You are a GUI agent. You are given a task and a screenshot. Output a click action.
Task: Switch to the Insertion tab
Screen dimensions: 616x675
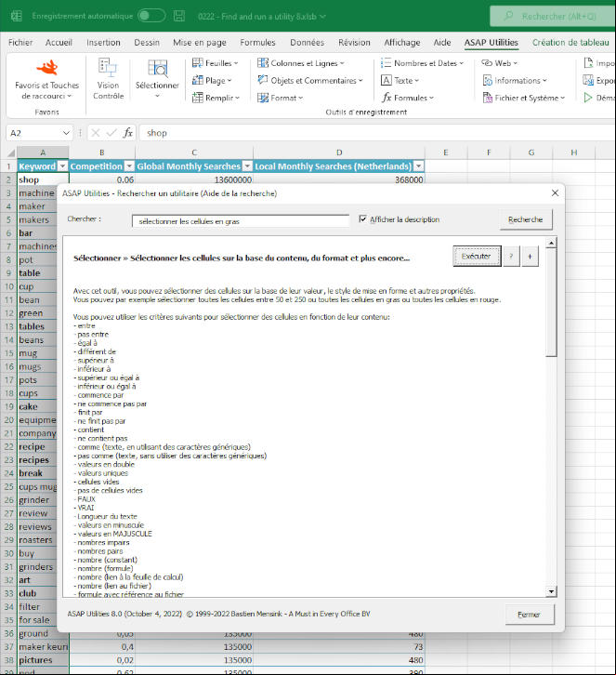pos(103,43)
